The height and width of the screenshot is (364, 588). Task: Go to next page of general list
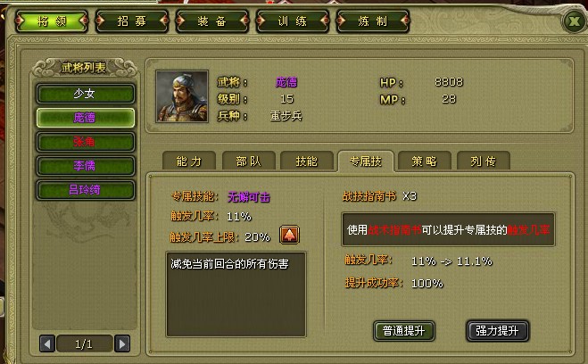point(122,343)
